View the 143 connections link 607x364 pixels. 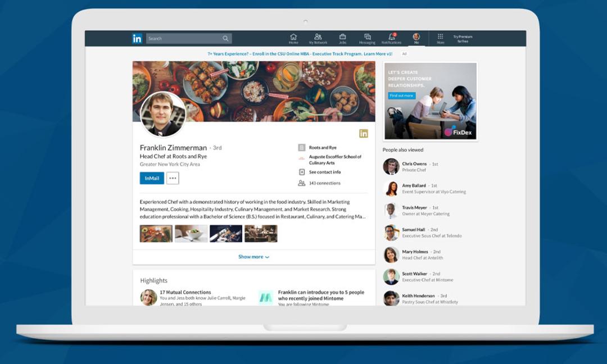[324, 183]
